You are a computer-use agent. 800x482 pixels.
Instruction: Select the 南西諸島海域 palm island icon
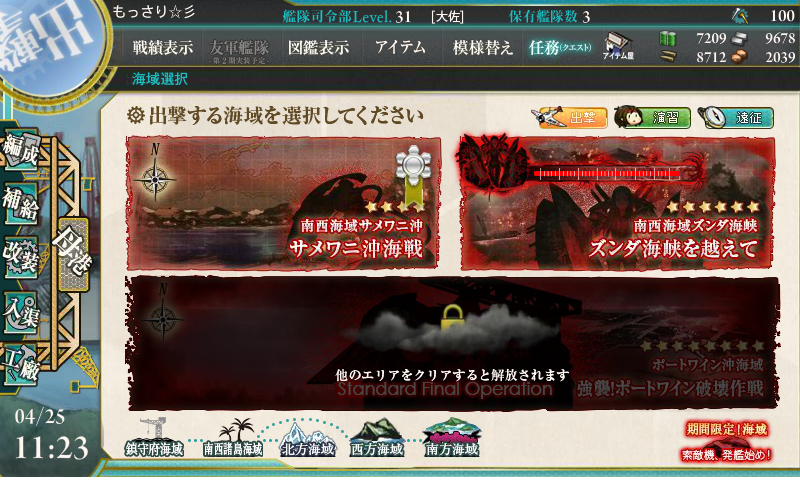click(x=233, y=438)
